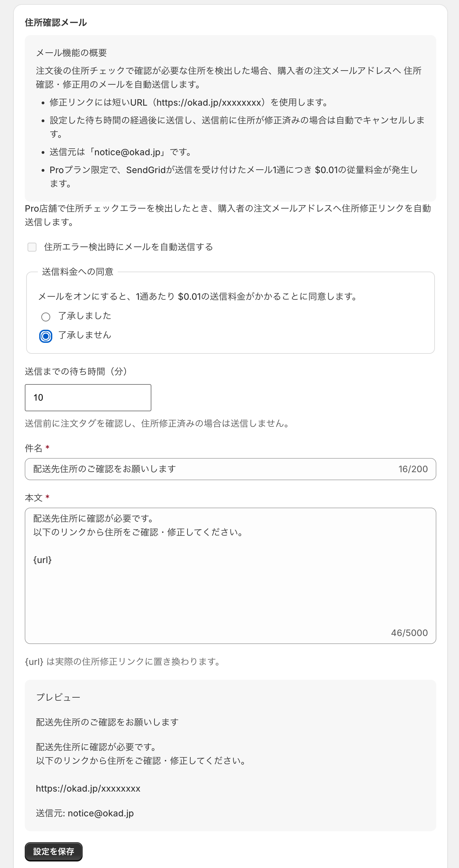Click the {url} placeholder in the body text
Viewport: 459px width, 868px height.
coord(42,560)
